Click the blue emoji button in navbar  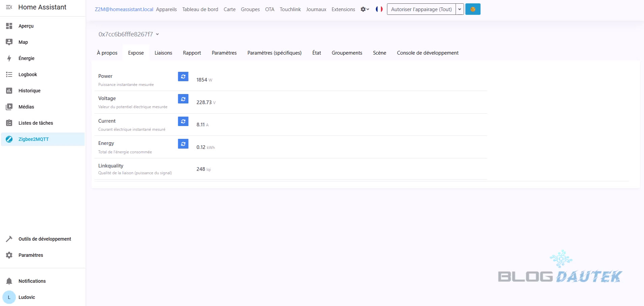473,9
